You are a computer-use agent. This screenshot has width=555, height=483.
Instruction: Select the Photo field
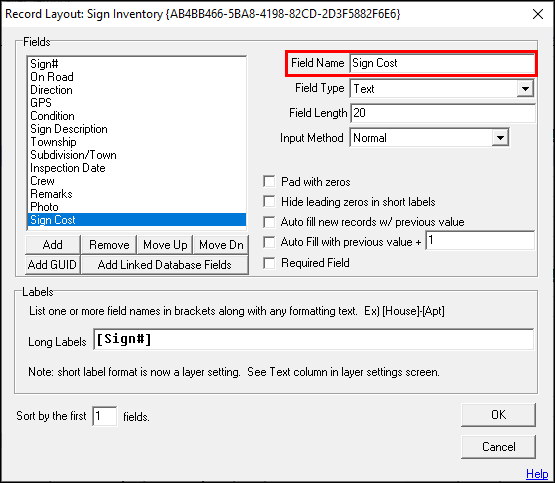(x=137, y=207)
